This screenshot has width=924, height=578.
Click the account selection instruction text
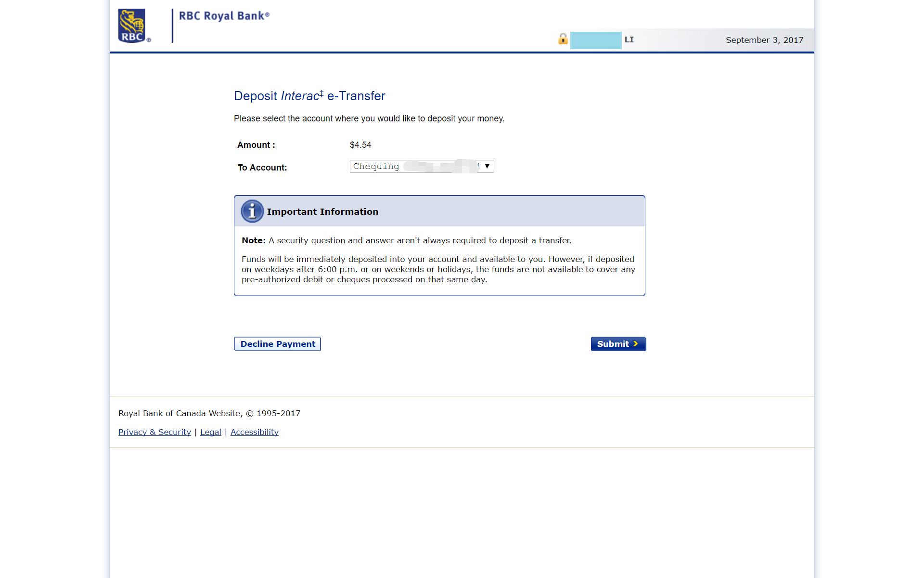tap(369, 118)
